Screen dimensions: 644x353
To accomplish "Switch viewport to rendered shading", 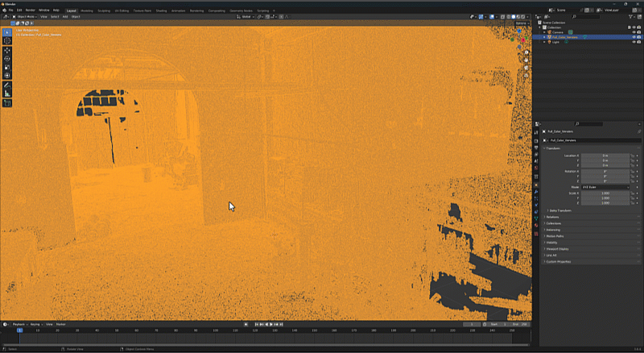I will click(x=523, y=17).
